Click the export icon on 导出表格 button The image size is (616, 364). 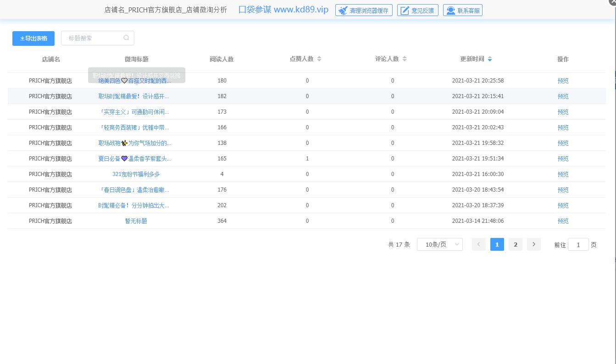coord(22,39)
